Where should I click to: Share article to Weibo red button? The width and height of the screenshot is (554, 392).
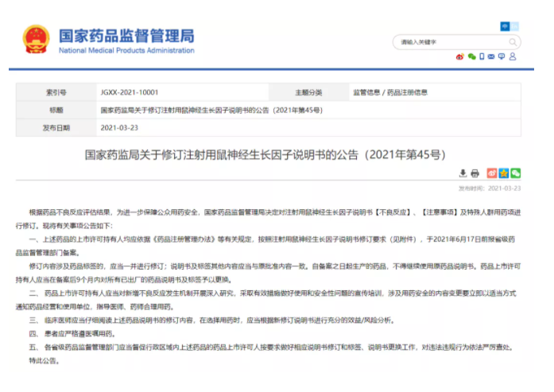click(492, 173)
